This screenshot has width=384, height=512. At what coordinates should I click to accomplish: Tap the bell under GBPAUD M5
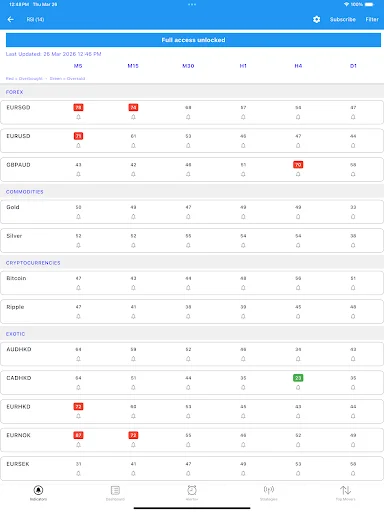coord(78,174)
